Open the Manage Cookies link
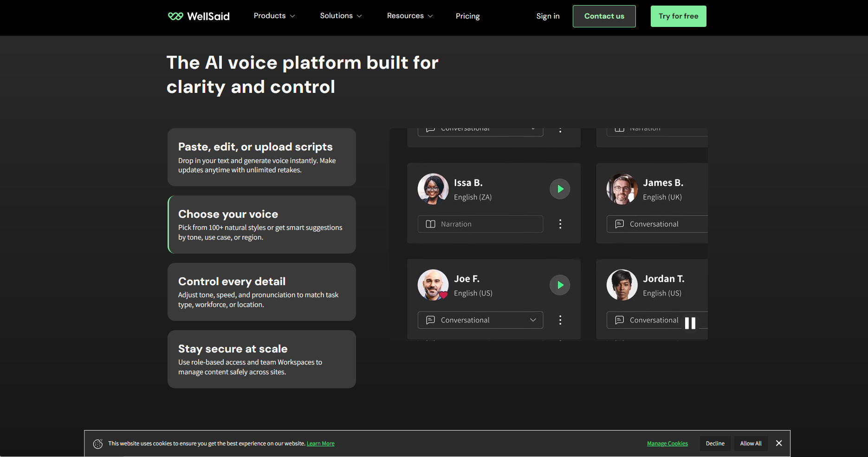 pos(667,444)
